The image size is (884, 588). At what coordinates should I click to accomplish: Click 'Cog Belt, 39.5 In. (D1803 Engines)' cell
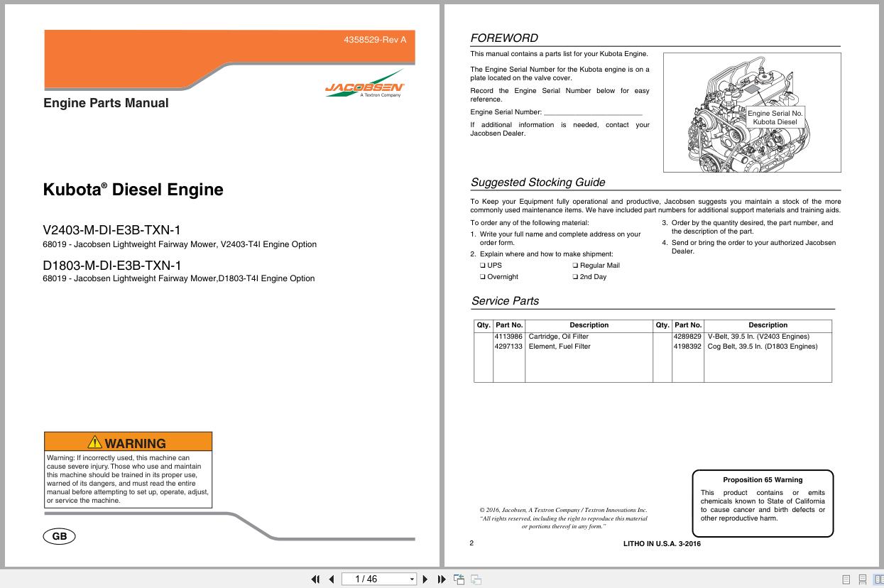763,347
